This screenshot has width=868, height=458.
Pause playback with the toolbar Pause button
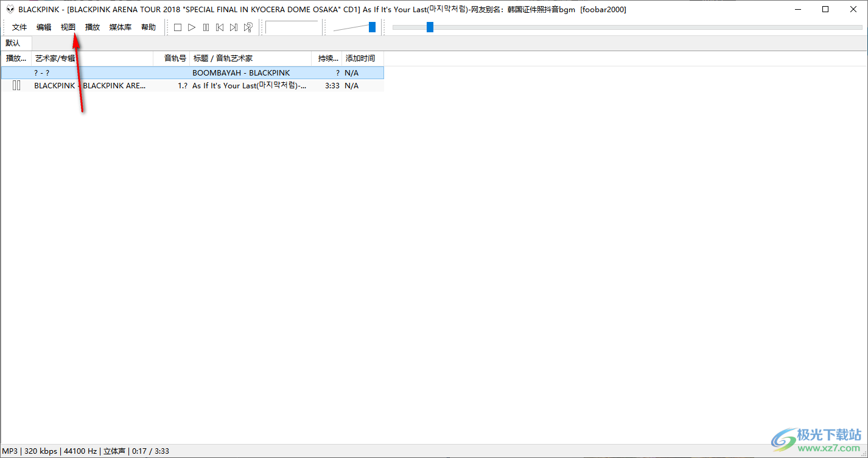coord(206,27)
